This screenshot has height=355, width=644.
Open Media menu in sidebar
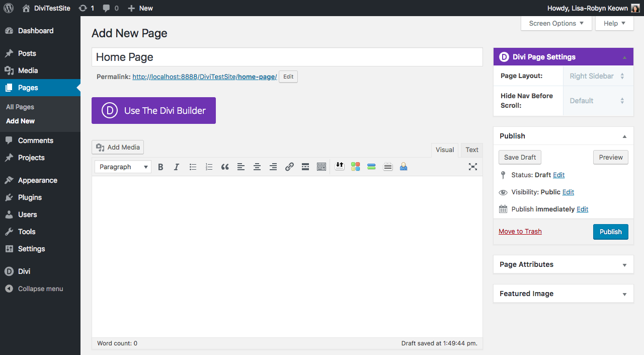click(x=40, y=70)
